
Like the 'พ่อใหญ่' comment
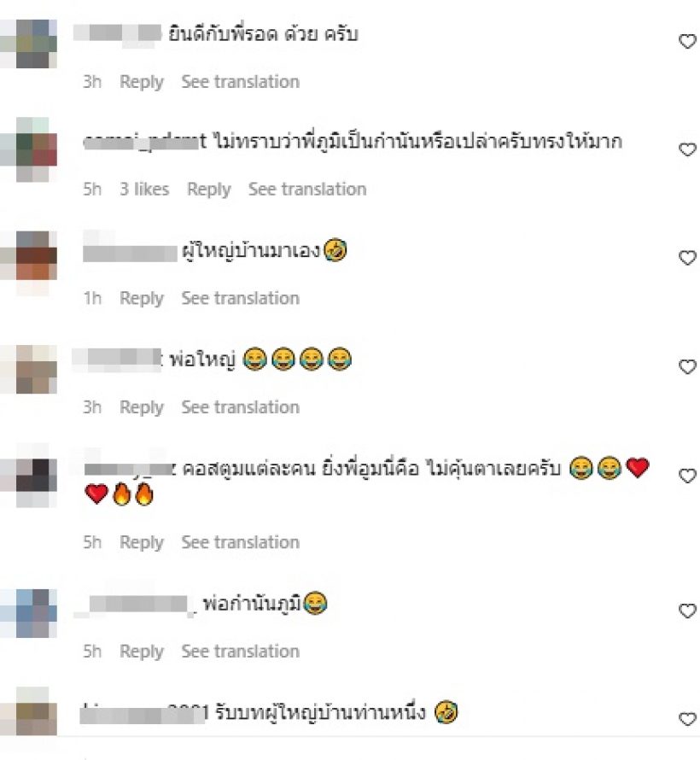pyautogui.click(x=687, y=367)
